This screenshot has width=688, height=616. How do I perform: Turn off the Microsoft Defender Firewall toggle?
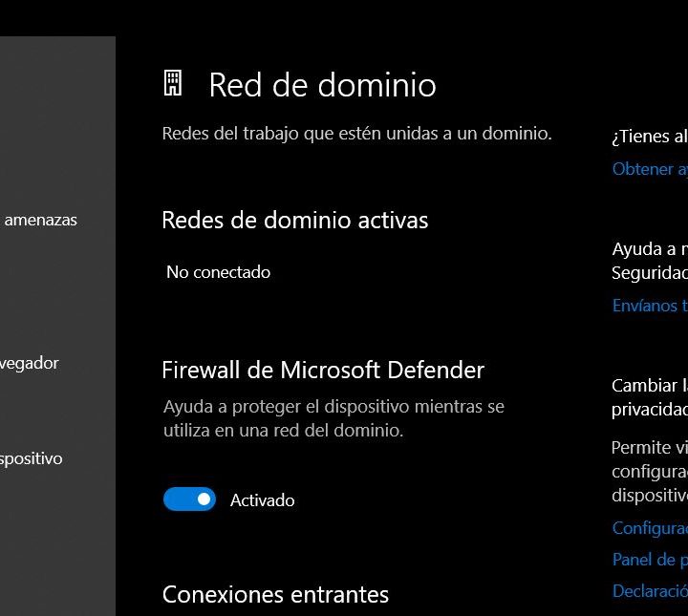pos(189,499)
